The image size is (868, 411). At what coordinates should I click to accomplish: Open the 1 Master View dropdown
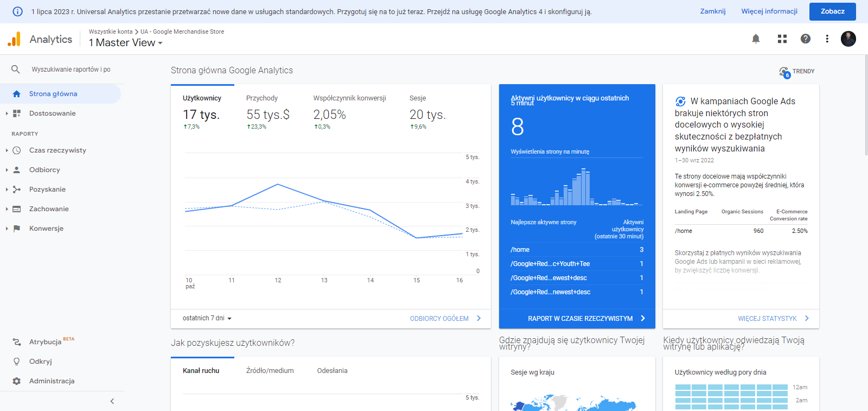(126, 43)
